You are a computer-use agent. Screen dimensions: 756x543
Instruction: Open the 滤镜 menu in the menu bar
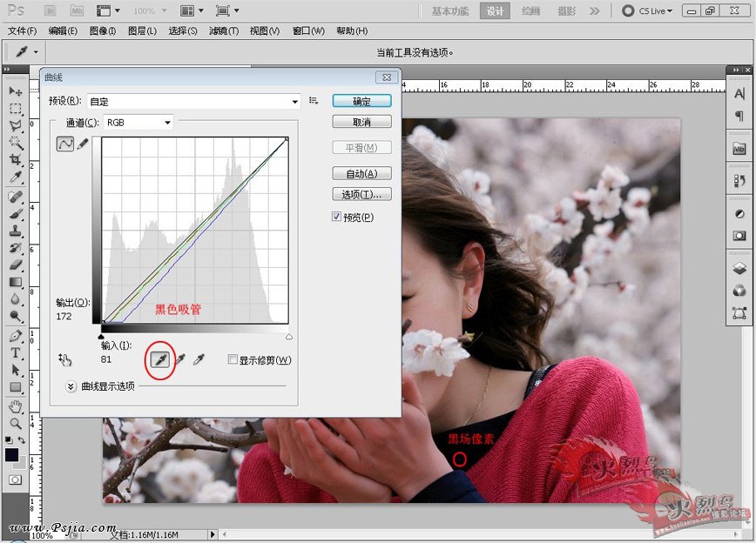tap(224, 30)
